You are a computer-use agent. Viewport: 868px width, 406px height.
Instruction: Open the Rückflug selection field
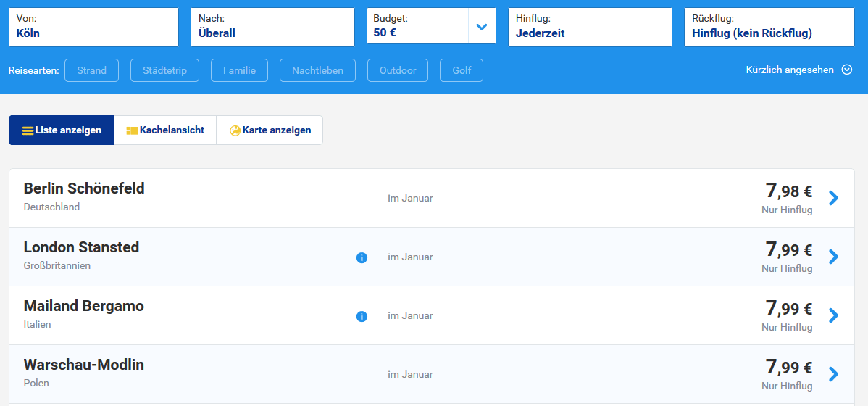point(769,27)
